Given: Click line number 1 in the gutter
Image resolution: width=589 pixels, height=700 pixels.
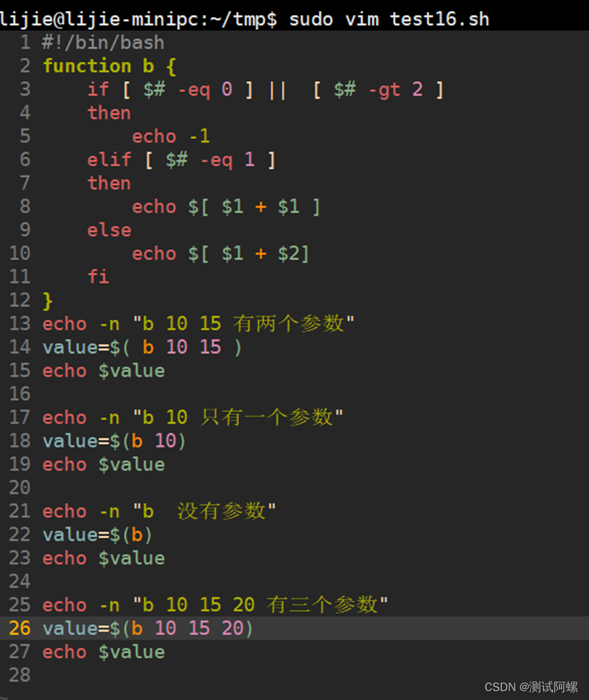Looking at the screenshot, I should (25, 42).
